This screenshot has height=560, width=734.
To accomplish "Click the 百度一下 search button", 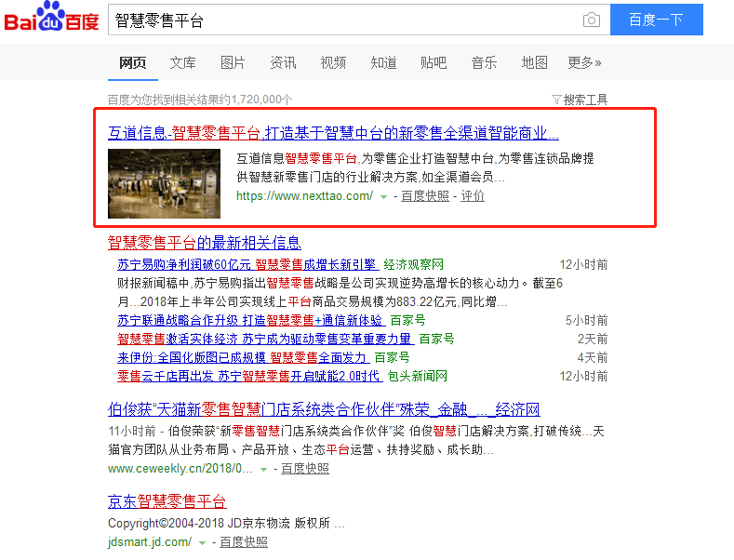I will click(656, 20).
